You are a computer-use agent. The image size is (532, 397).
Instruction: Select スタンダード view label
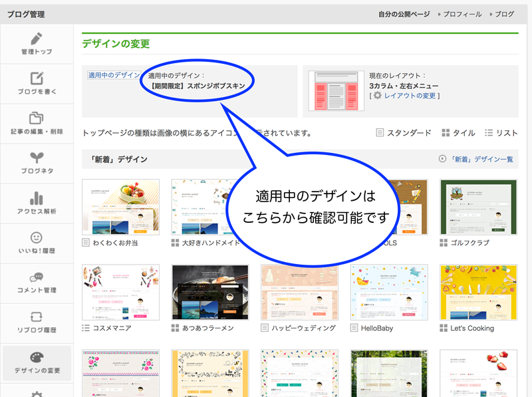pos(409,133)
